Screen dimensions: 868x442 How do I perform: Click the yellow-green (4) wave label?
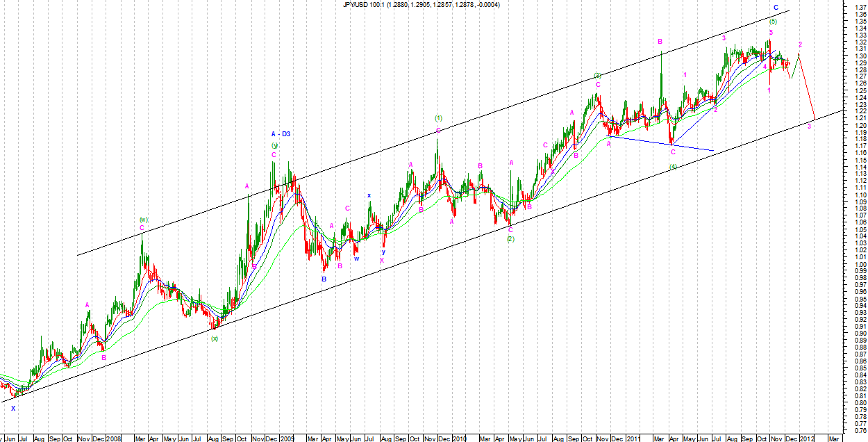[673, 166]
